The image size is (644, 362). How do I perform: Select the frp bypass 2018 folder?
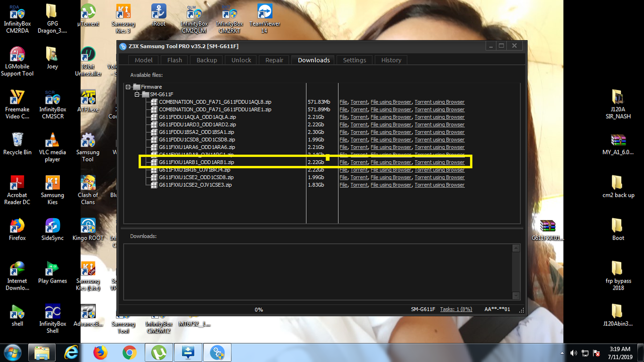click(618, 276)
